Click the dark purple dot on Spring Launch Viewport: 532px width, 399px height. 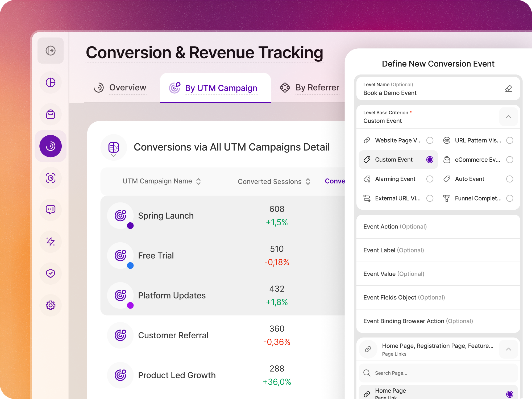(130, 226)
